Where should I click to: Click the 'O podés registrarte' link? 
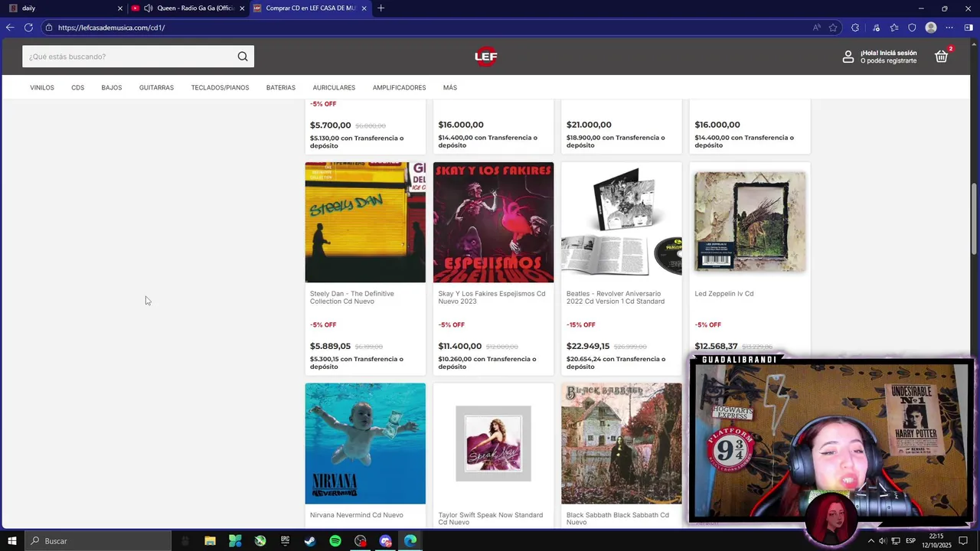[x=888, y=61]
